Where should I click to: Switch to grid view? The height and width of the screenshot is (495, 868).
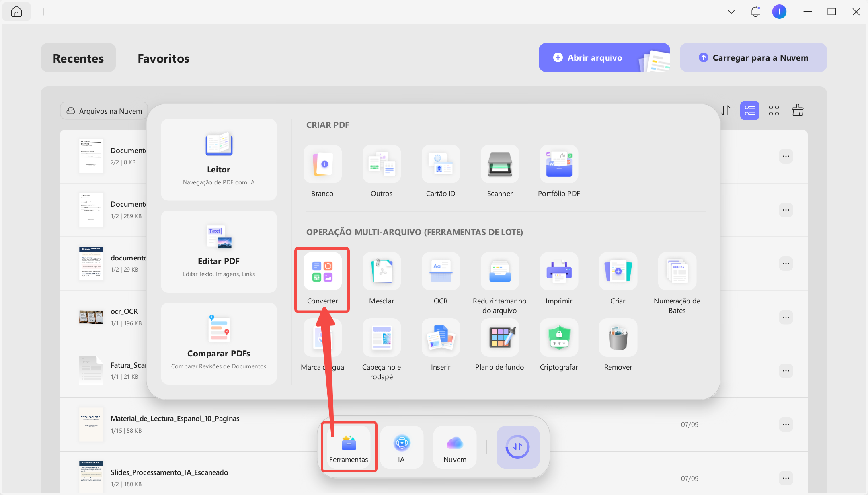[x=774, y=110]
